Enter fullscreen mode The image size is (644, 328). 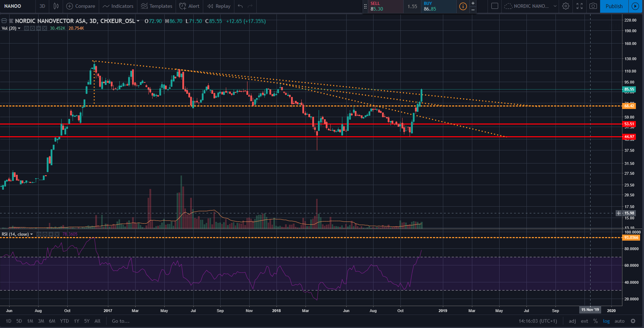click(x=580, y=6)
